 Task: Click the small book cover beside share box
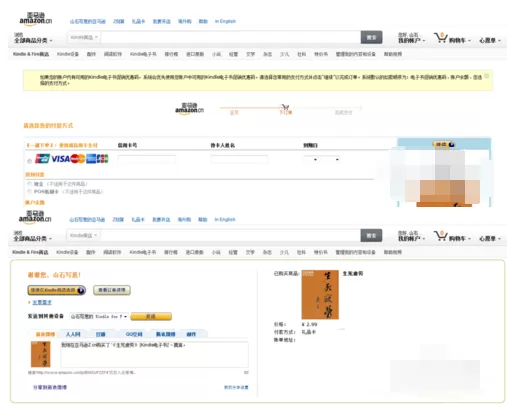click(x=41, y=354)
